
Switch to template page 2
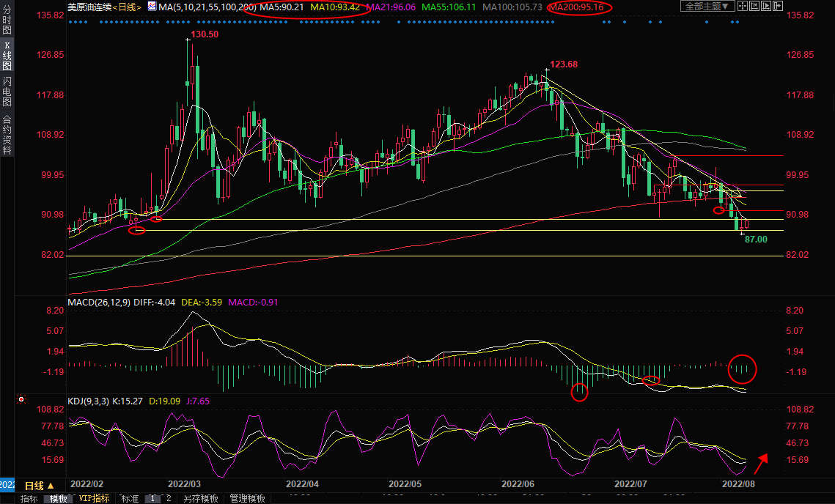pos(168,499)
